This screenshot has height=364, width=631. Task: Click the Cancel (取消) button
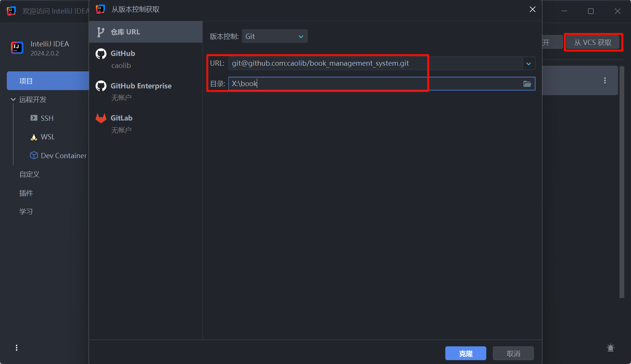(x=513, y=353)
